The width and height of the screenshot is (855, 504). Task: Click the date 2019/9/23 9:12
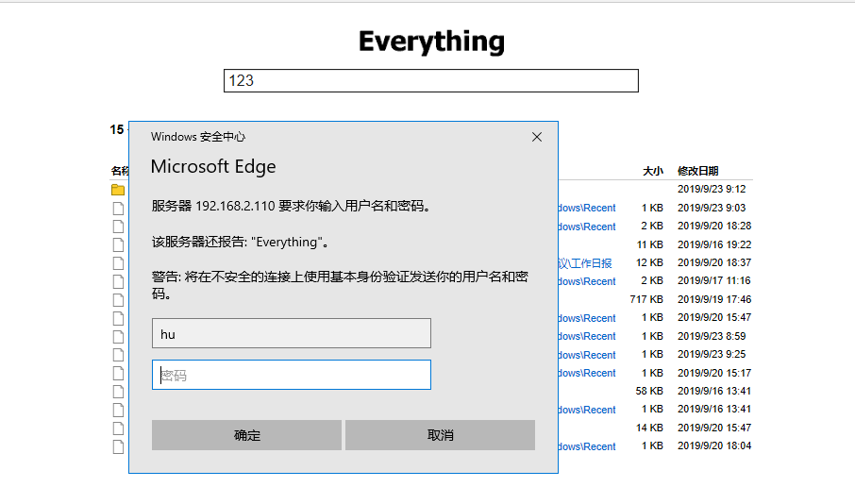pos(712,190)
